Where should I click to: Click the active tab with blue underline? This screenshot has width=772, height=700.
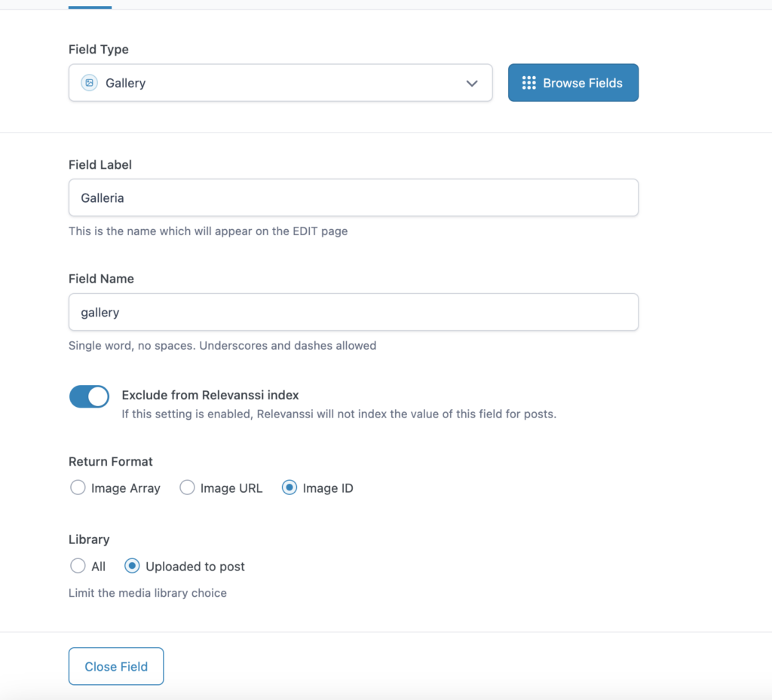90,5
